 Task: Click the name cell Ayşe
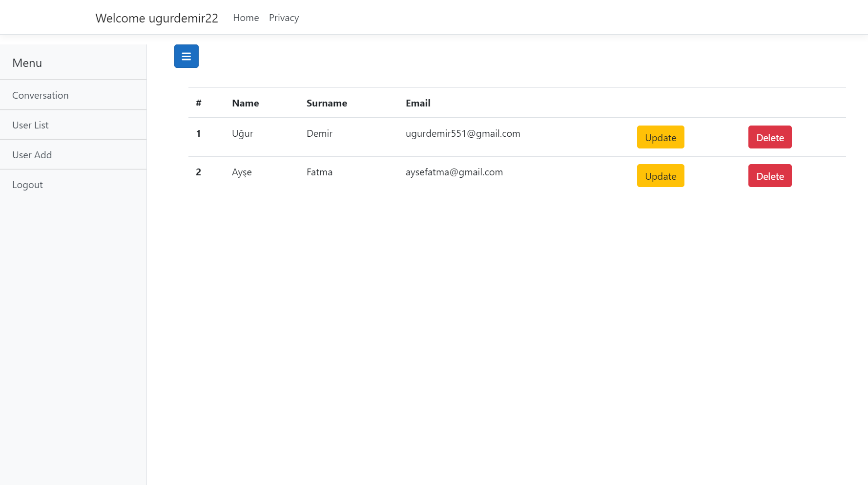pyautogui.click(x=242, y=172)
